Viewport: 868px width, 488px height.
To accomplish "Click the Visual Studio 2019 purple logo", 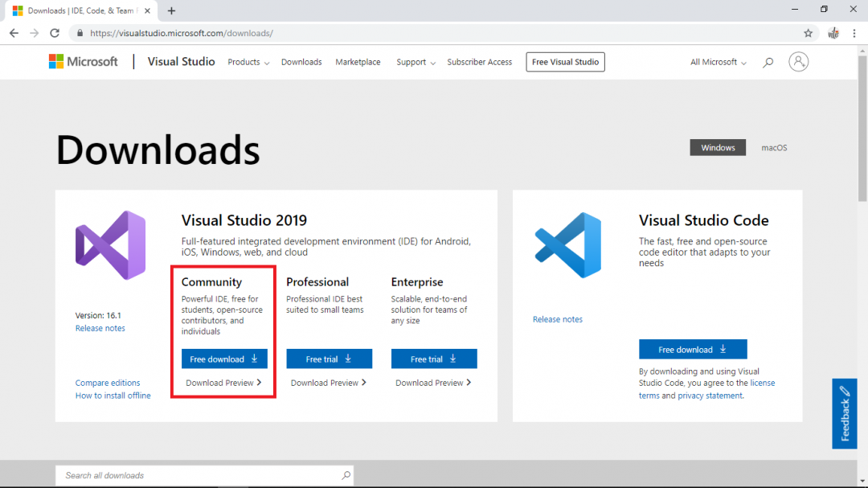I will point(113,244).
